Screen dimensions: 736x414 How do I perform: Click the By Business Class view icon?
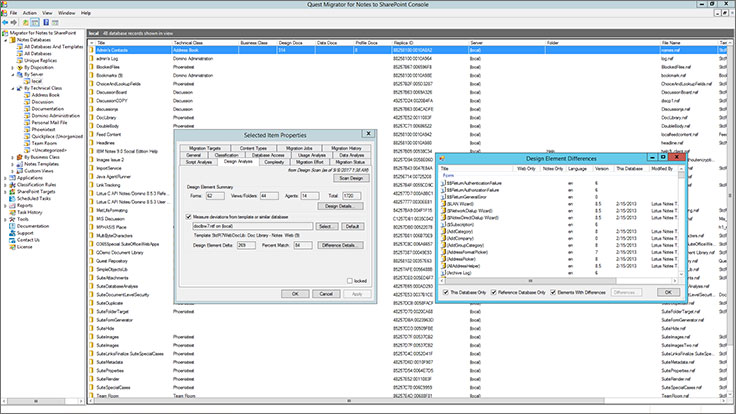pyautogui.click(x=20, y=157)
